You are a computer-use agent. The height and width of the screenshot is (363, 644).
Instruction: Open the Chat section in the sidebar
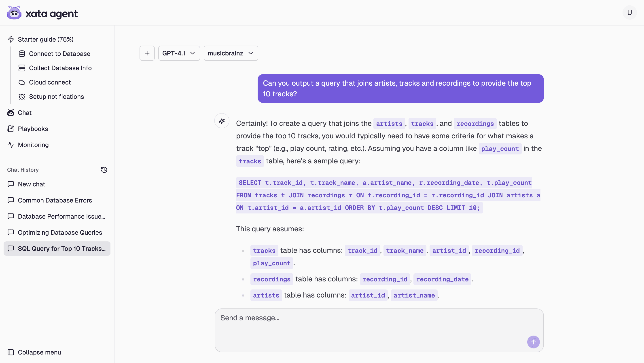(25, 113)
